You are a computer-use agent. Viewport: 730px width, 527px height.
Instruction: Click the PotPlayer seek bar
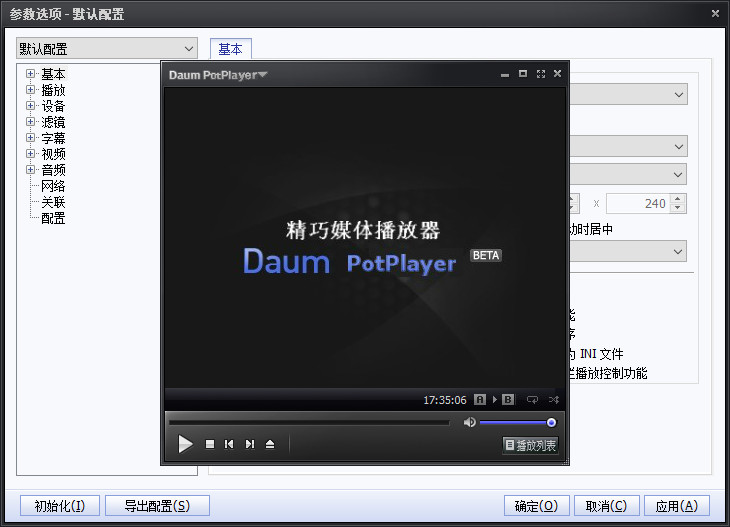pyautogui.click(x=309, y=423)
